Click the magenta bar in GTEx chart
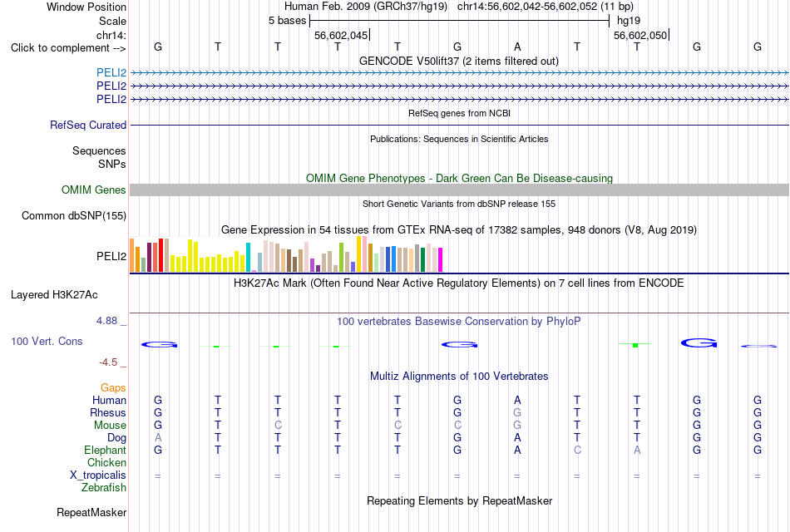The image size is (790, 532). (441, 260)
